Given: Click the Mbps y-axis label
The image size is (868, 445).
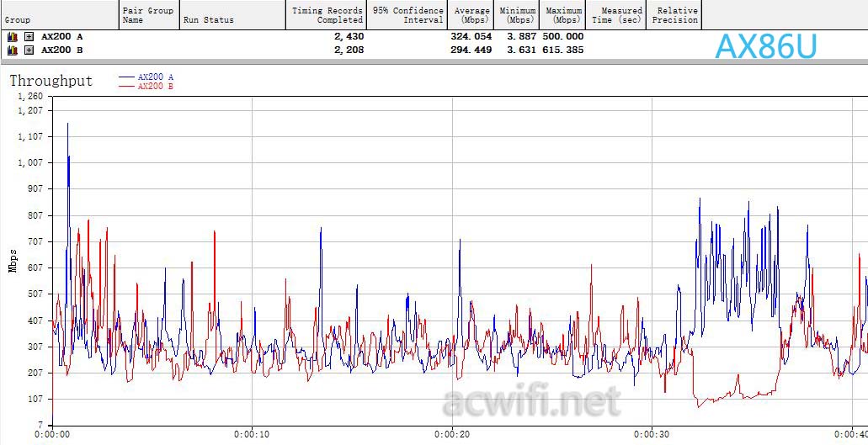Looking at the screenshot, I should tap(13, 261).
